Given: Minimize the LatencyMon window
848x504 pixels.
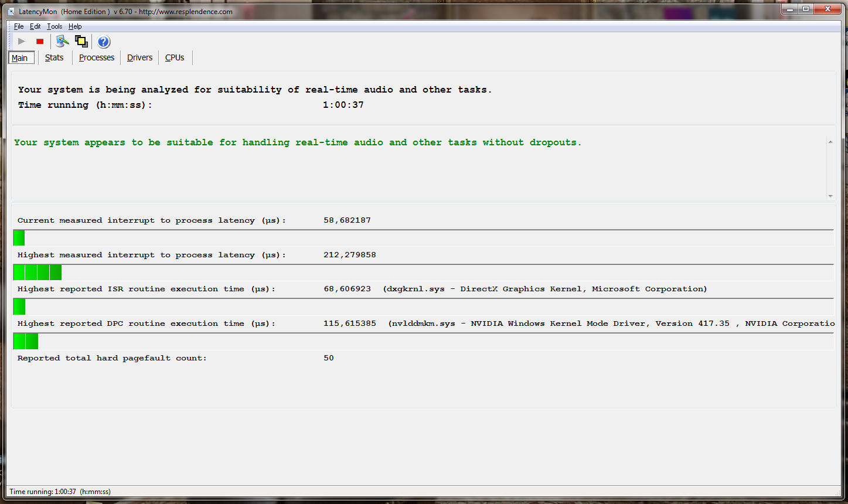Looking at the screenshot, I should (789, 9).
